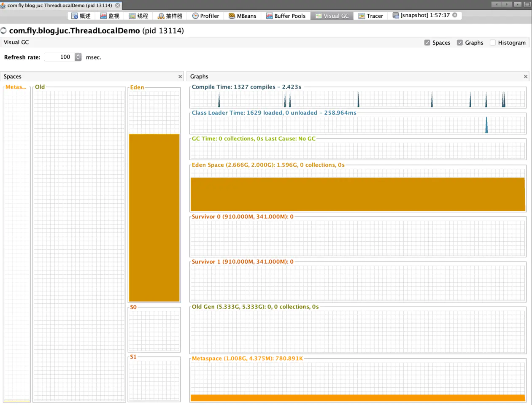This screenshot has width=532, height=405.
Task: Click the Spaces panel title
Action: click(x=13, y=77)
